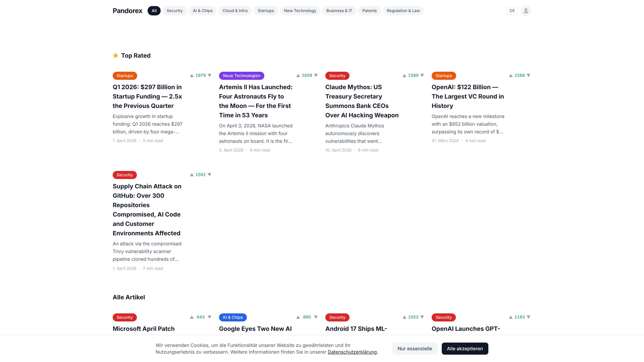Read the Claude Mythos Treasury Secretary headline
Screen dimensions: 644x362
[362, 101]
